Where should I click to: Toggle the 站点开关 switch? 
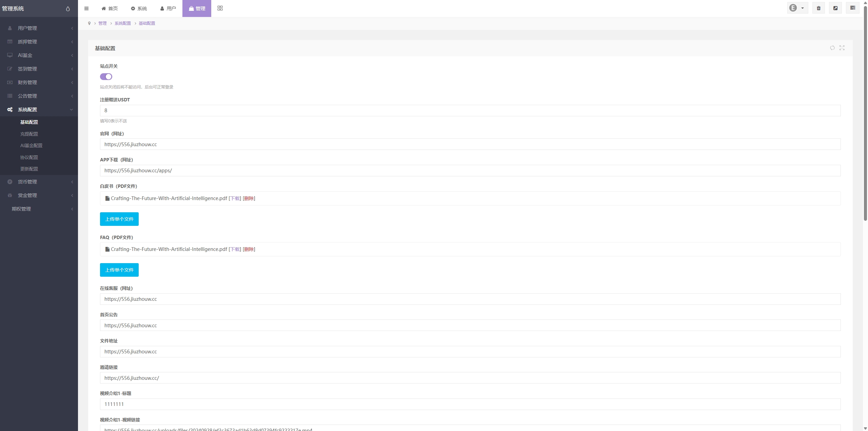(x=106, y=77)
